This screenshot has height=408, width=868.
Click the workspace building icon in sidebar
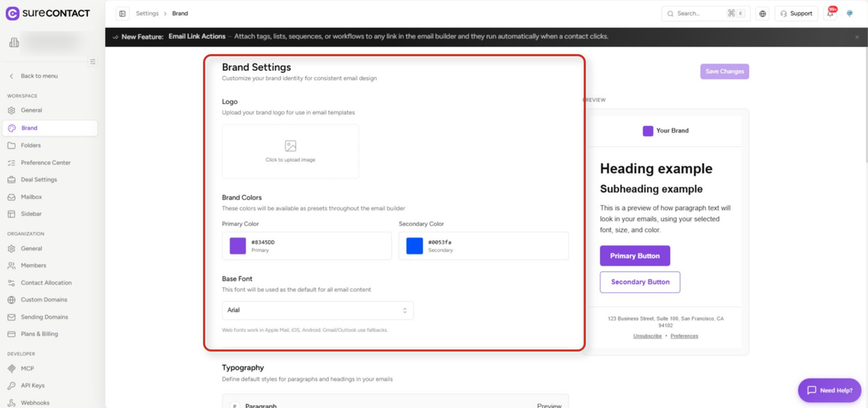pos(14,43)
